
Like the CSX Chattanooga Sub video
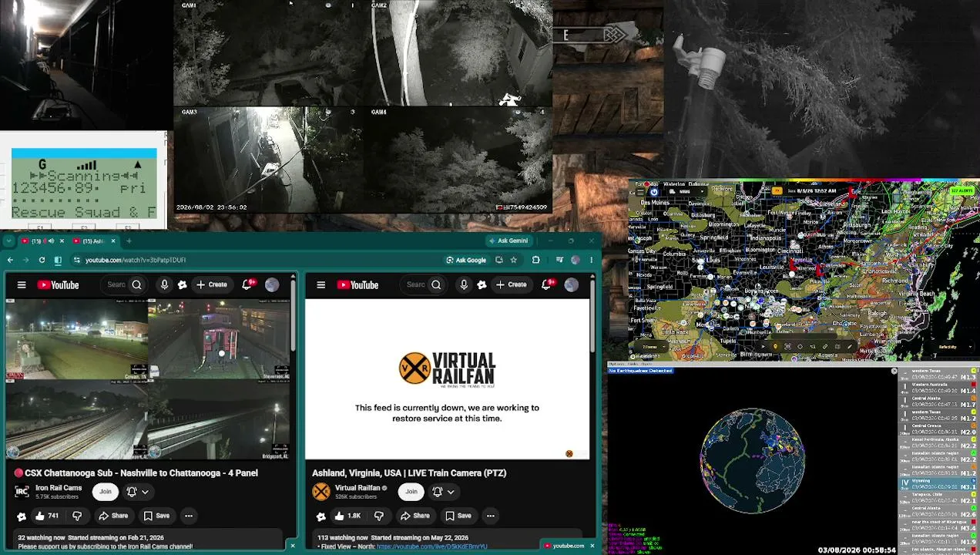point(46,516)
